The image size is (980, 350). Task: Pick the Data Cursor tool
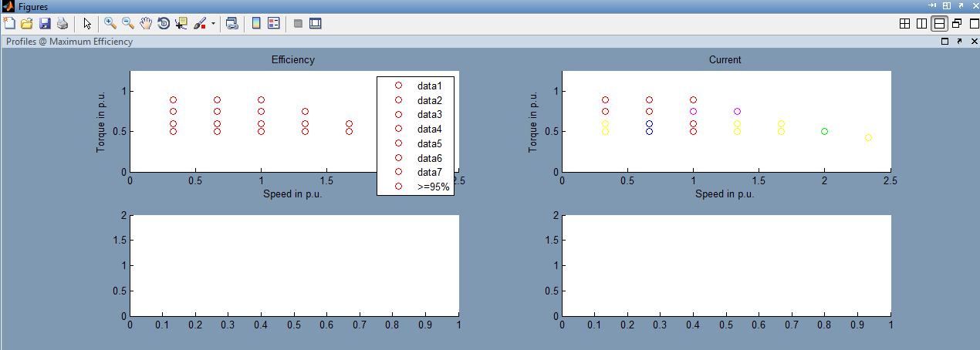point(181,23)
